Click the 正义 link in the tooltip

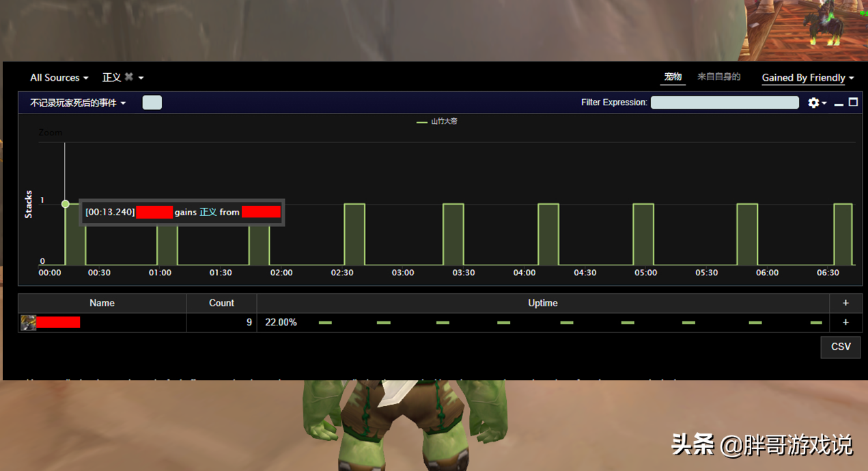point(208,213)
